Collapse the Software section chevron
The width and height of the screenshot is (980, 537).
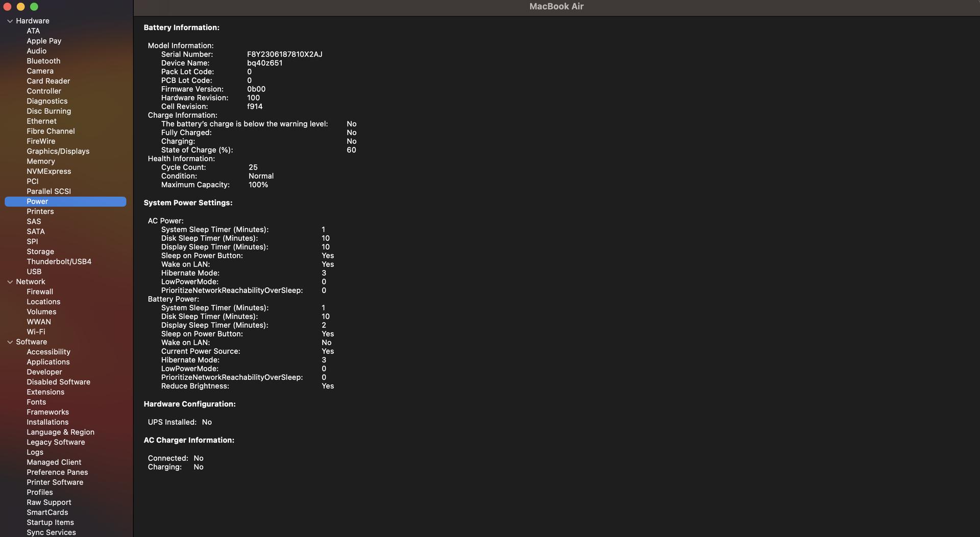(10, 342)
